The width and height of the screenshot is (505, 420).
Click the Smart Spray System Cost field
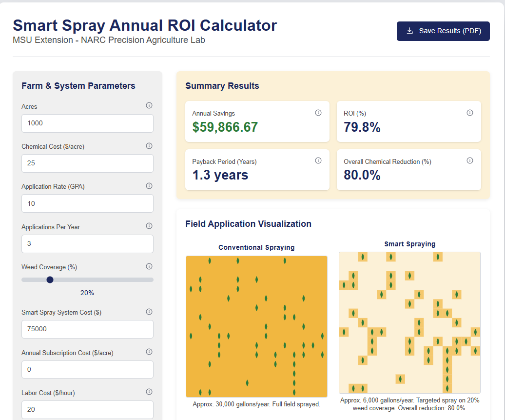coord(87,329)
